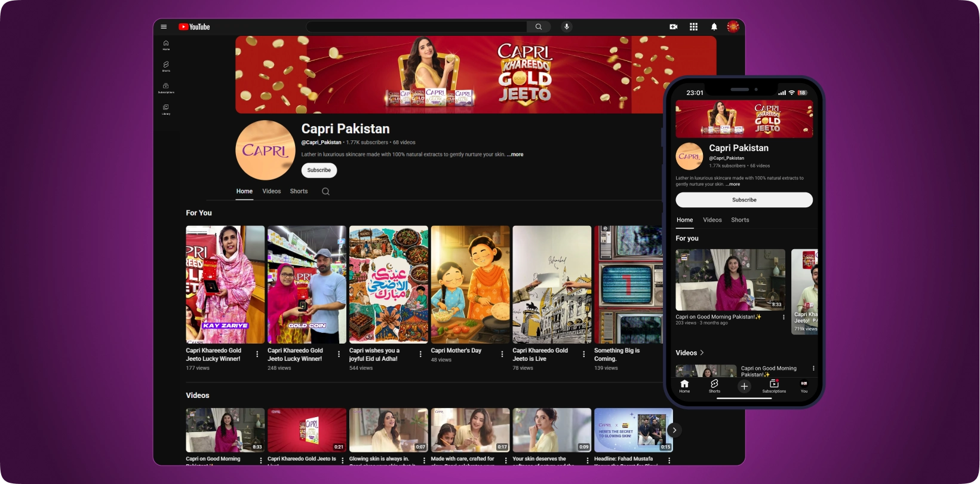Viewport: 980px width, 484px height.
Task: Open phone Good Morning Pakistan thumbnail
Action: pyautogui.click(x=730, y=280)
